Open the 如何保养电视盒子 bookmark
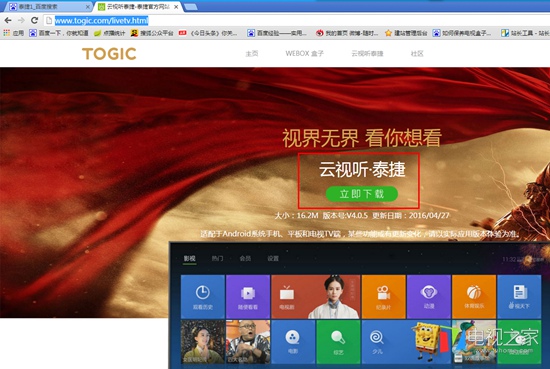Image resolution: width=550 pixels, height=369 pixels. [x=462, y=33]
